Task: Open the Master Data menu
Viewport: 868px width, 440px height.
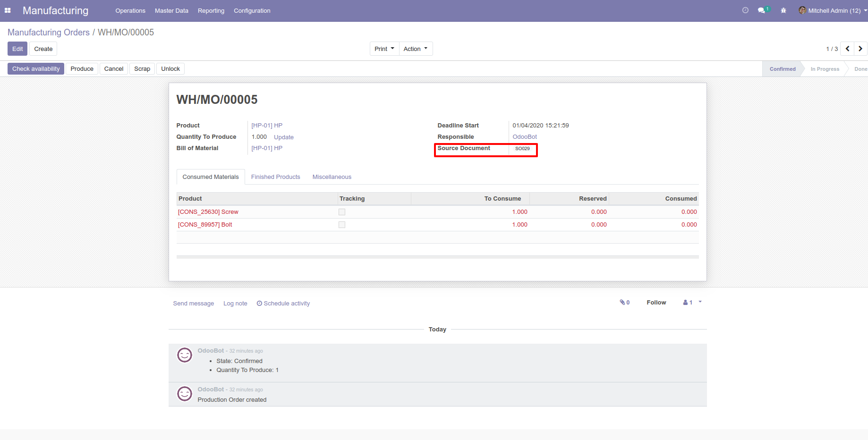Action: tap(171, 10)
